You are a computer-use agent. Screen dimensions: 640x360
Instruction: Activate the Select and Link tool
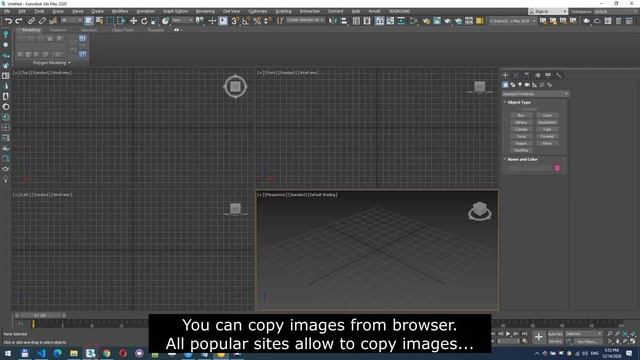click(x=31, y=21)
